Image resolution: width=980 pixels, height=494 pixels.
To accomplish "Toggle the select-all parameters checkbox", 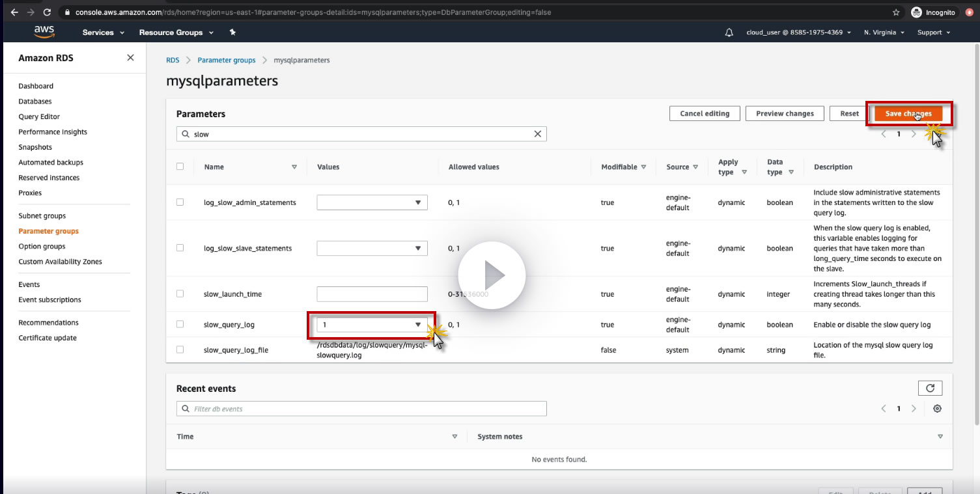I will click(x=180, y=167).
